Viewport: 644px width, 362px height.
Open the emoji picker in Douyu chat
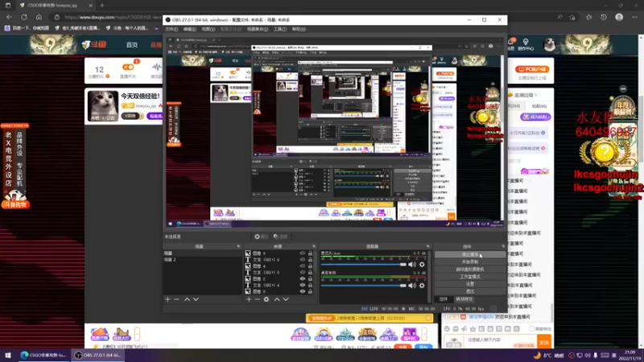tap(447, 329)
